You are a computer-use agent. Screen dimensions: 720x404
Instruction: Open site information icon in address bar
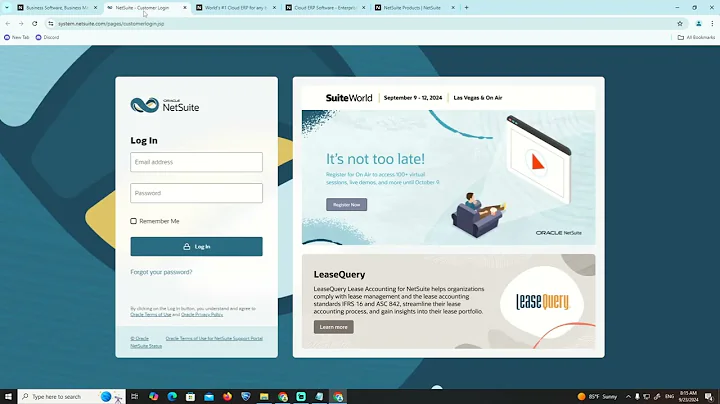(x=51, y=23)
